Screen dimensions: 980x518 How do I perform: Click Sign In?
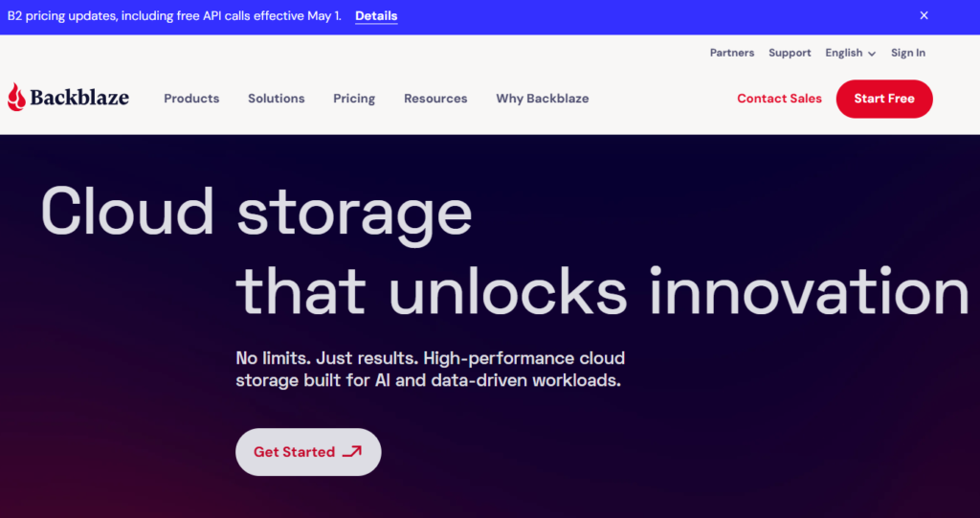coord(907,54)
